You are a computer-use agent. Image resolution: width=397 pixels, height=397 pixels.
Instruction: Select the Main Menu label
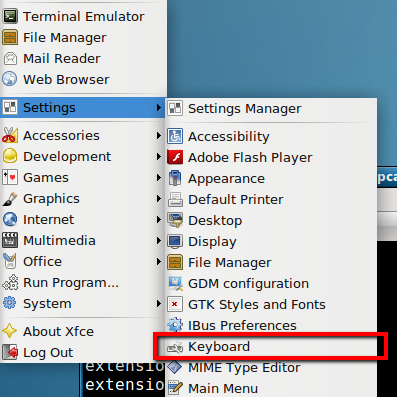[x=223, y=388]
